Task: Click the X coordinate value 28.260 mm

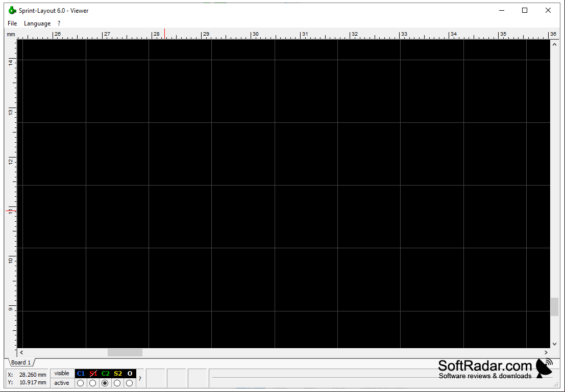Action: pos(33,375)
